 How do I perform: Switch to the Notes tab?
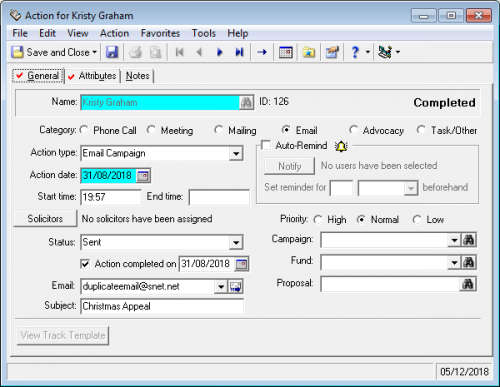pyautogui.click(x=137, y=76)
